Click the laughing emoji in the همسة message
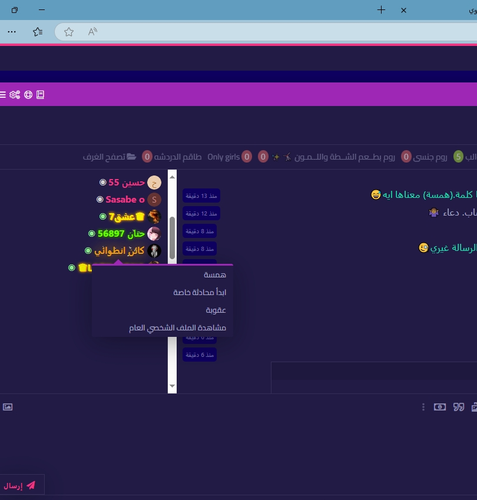This screenshot has width=477, height=500. pyautogui.click(x=376, y=194)
